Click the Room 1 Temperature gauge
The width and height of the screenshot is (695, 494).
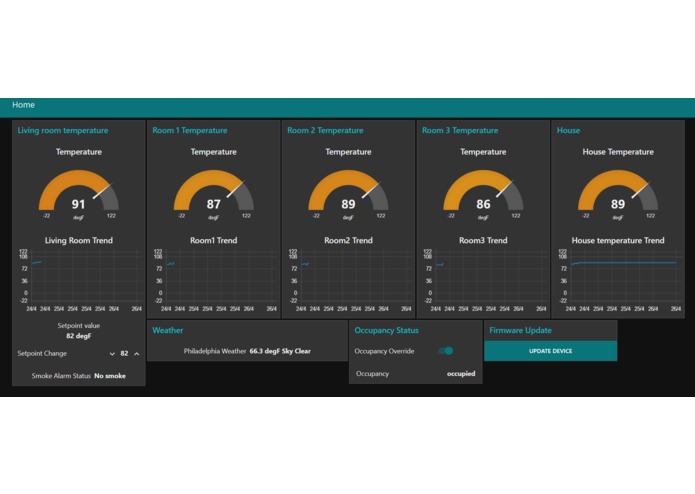pyautogui.click(x=214, y=193)
